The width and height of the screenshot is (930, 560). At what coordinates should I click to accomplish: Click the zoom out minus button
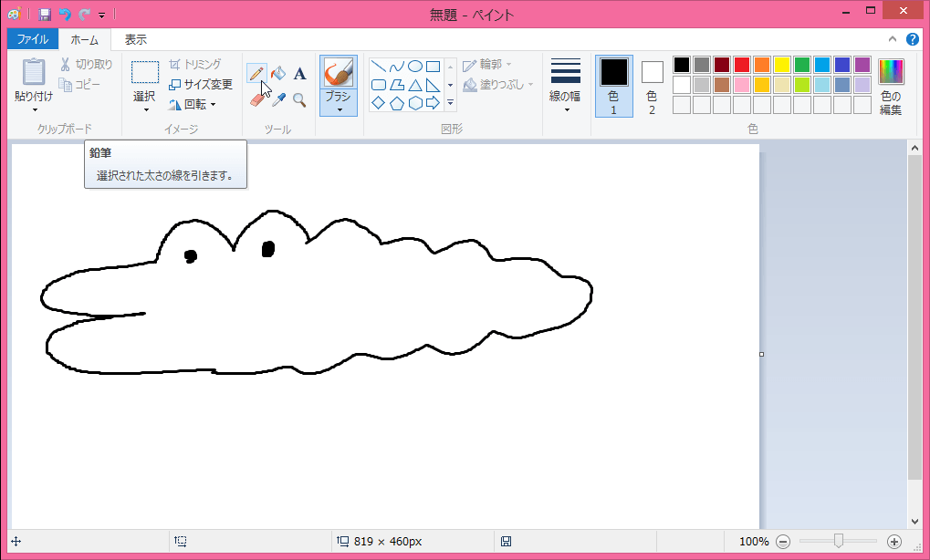783,542
